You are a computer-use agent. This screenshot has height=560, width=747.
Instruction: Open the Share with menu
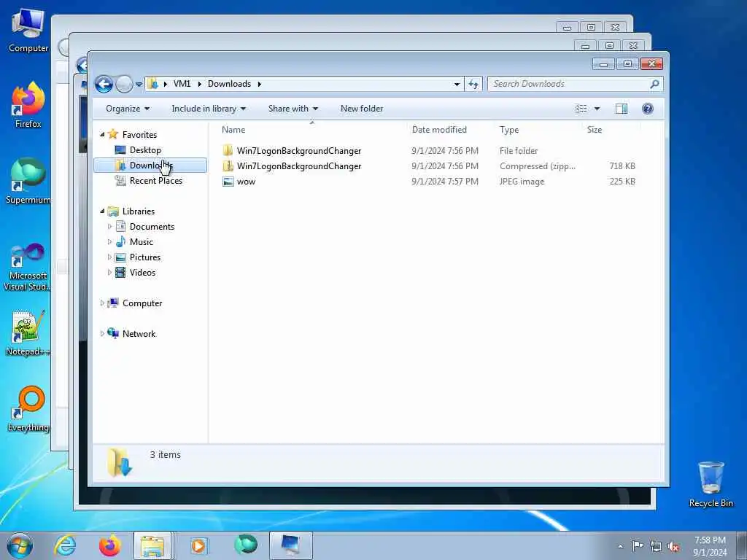coord(293,109)
